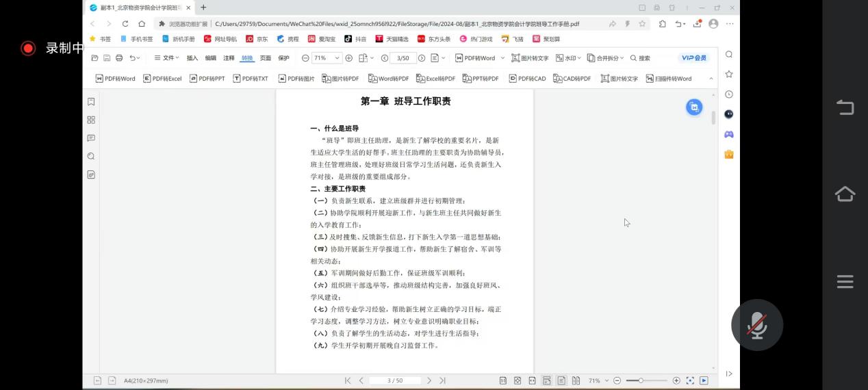Switch to the 注释 tab
This screenshot has height=390, width=868.
229,58
